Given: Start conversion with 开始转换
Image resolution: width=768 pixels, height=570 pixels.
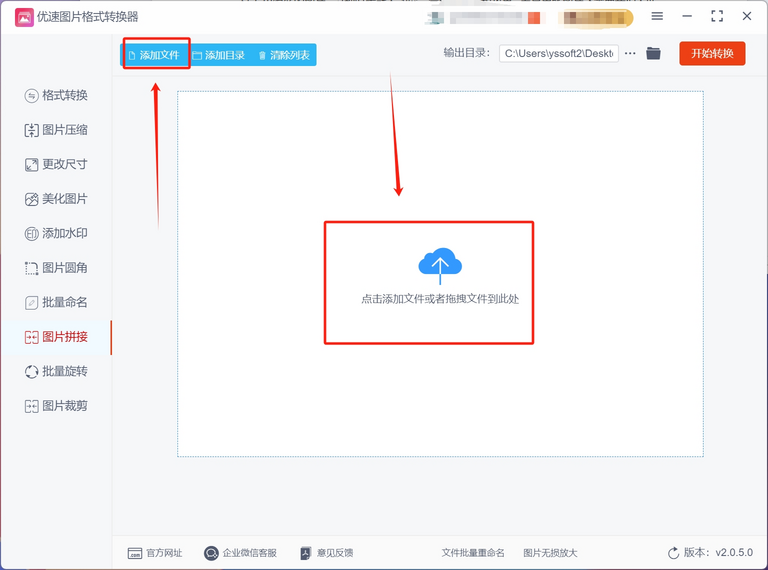Looking at the screenshot, I should (712, 53).
